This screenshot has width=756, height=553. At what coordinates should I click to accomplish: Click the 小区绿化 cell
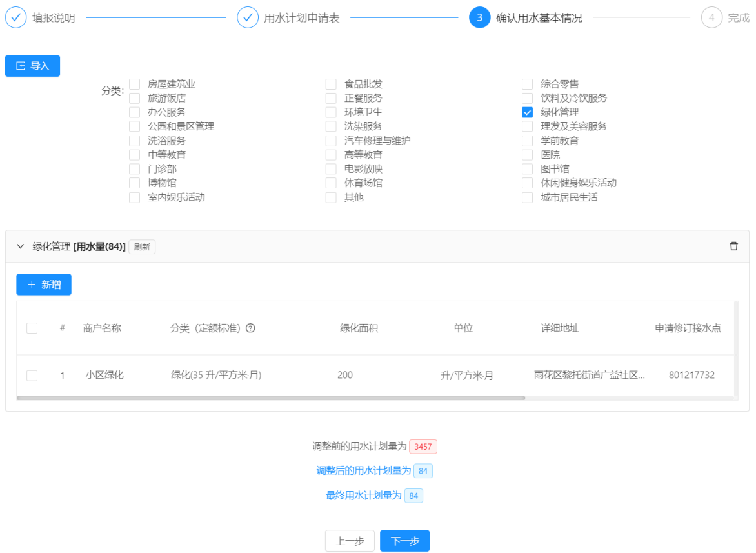[x=104, y=375]
